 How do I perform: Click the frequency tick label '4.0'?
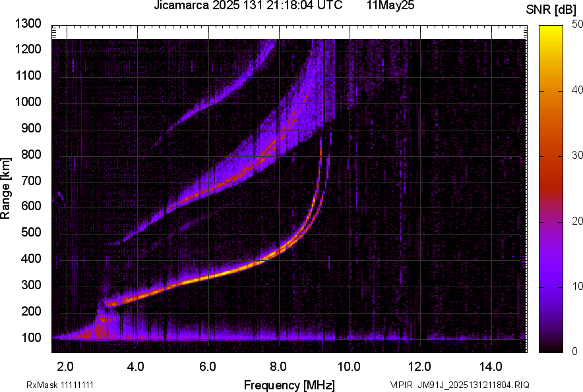[x=136, y=367]
